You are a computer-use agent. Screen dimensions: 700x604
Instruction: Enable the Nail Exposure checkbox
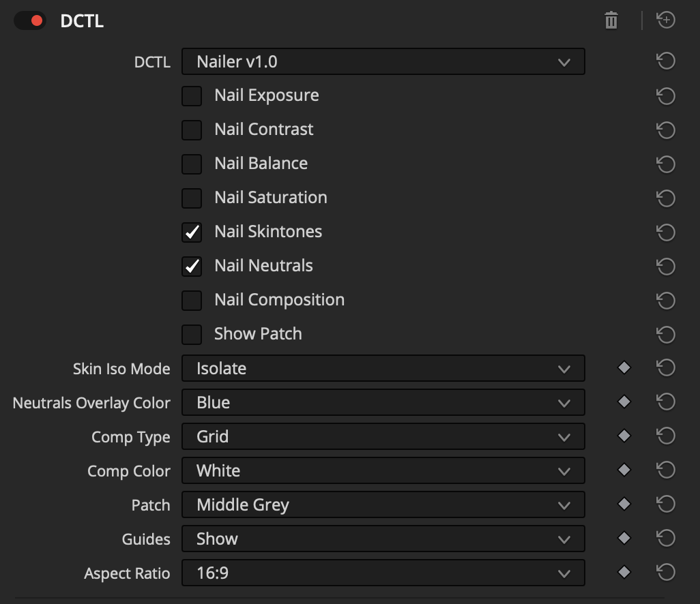coord(192,96)
